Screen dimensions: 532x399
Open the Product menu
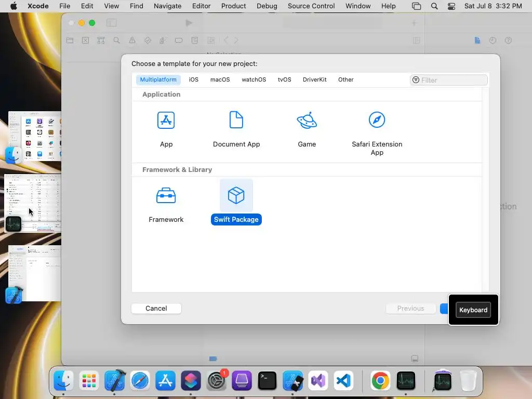coord(233,6)
